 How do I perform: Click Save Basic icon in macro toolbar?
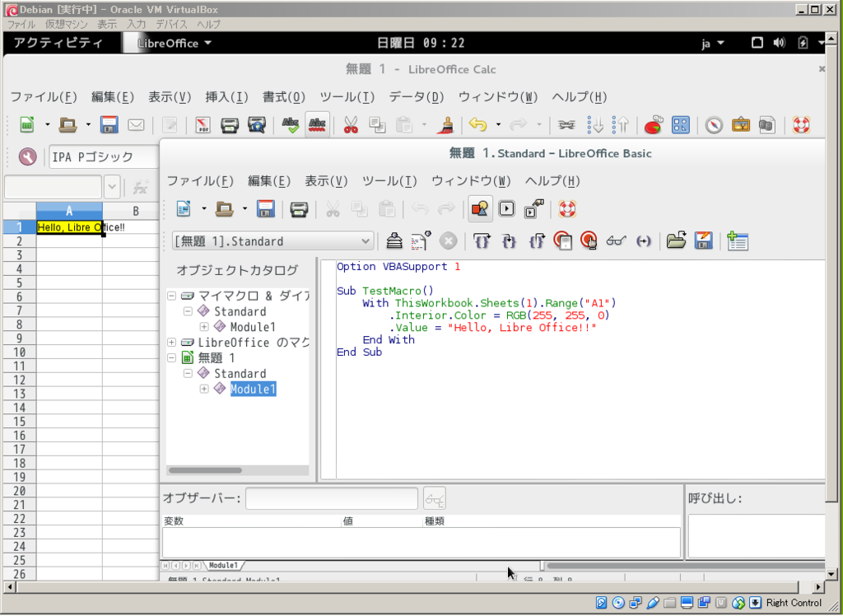(704, 241)
